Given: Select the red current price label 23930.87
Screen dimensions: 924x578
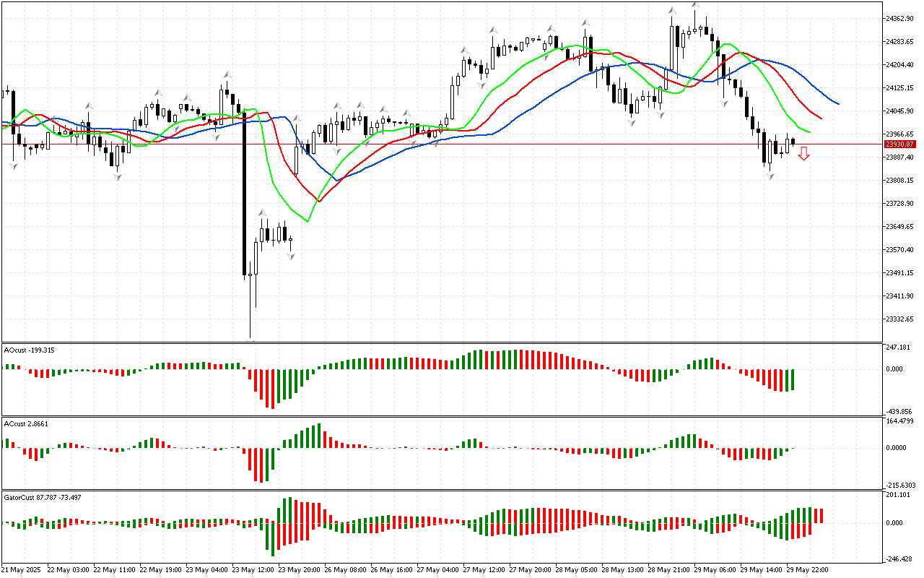Looking at the screenshot, I should 899,144.
